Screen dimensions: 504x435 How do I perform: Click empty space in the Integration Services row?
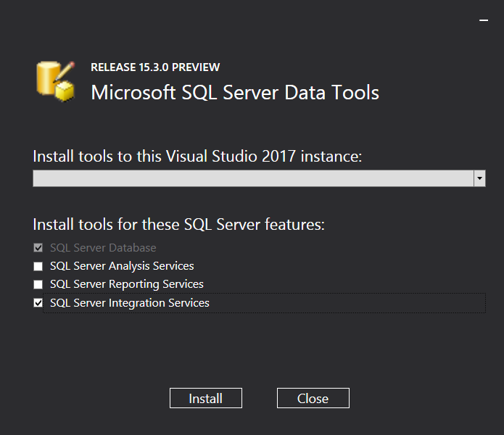(x=348, y=303)
